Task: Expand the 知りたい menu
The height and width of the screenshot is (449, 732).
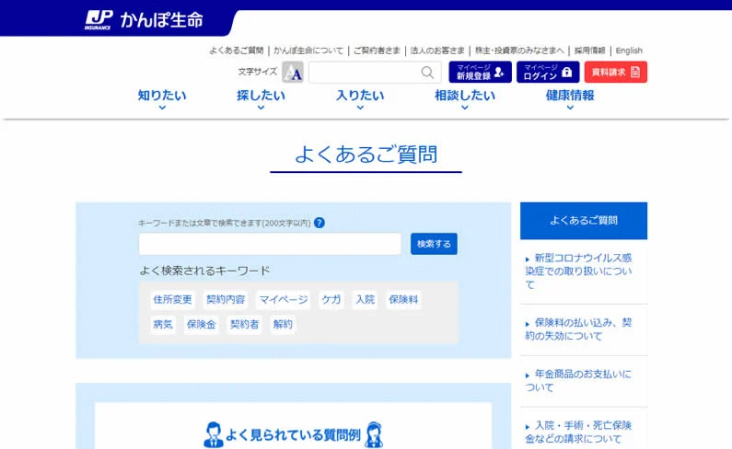Action: coord(162,99)
